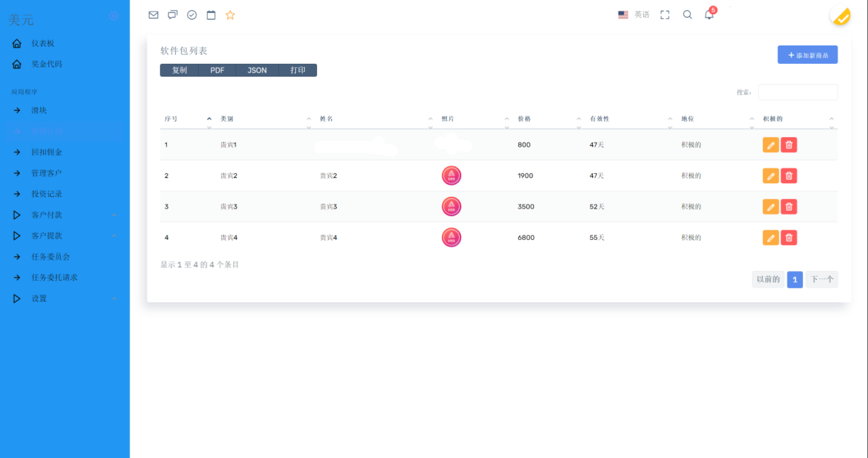Click the yellow star favorites icon
Viewport: 868px width, 458px height.
[x=230, y=15]
